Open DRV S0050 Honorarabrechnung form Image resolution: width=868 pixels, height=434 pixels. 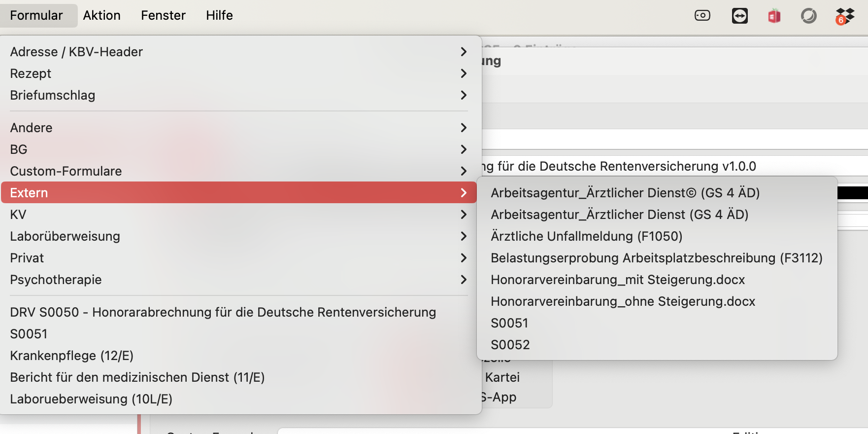click(239, 312)
